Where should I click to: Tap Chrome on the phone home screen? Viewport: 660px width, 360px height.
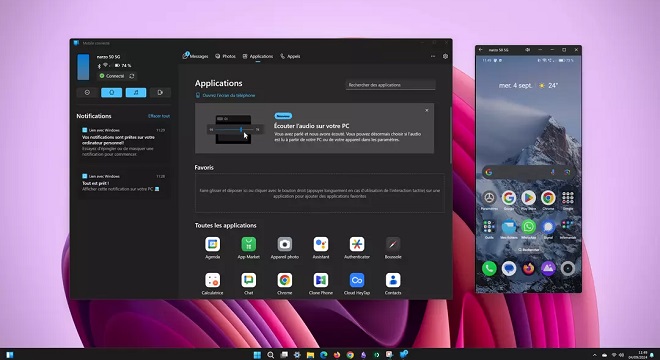(x=548, y=198)
